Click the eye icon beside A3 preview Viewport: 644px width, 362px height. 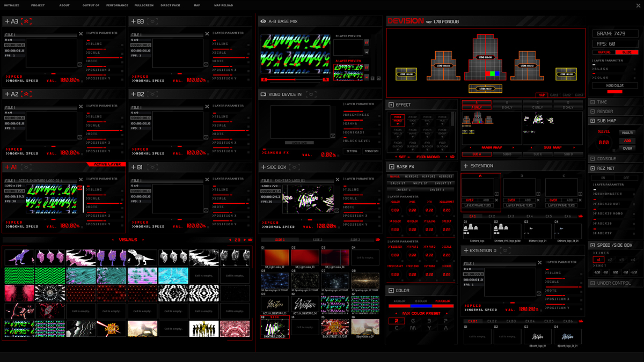click(x=80, y=64)
